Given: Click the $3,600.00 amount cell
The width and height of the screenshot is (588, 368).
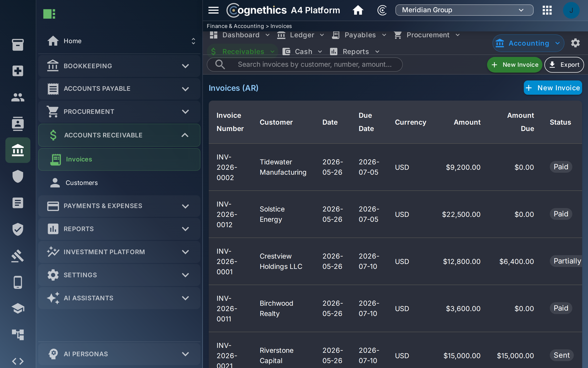Looking at the screenshot, I should pos(463,308).
